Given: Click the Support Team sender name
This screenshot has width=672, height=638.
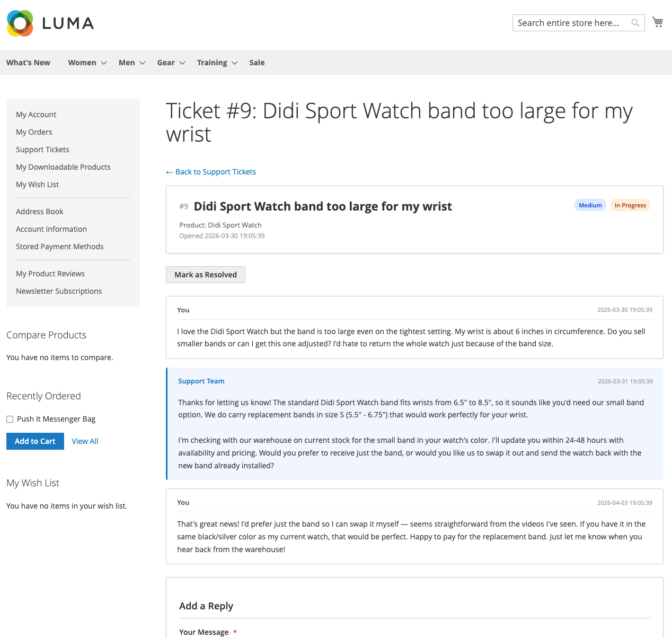Looking at the screenshot, I should click(x=201, y=381).
